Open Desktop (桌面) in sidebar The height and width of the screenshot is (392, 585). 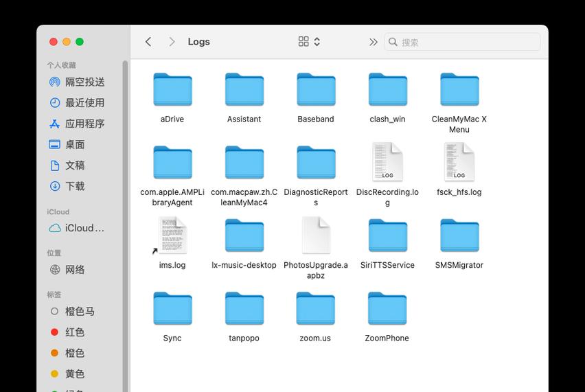(67, 144)
